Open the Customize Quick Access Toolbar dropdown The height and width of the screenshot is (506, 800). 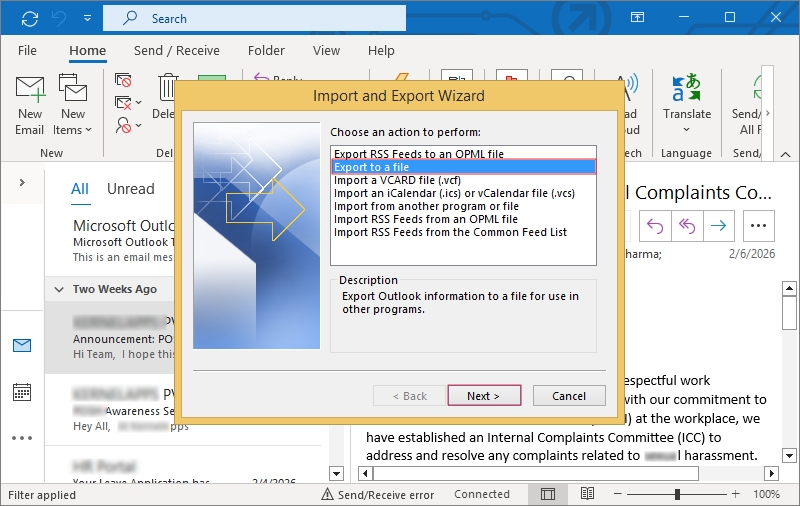[88, 18]
